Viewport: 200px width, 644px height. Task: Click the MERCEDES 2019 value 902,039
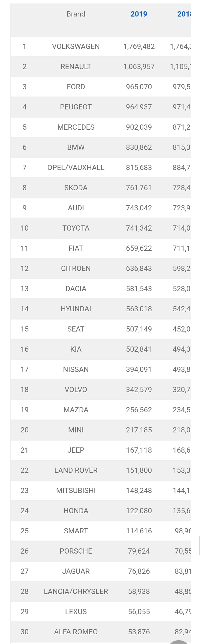click(x=139, y=127)
